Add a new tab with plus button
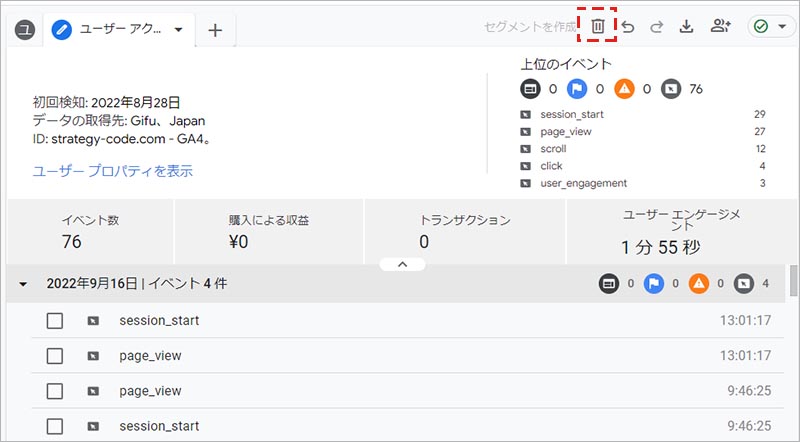 click(215, 30)
